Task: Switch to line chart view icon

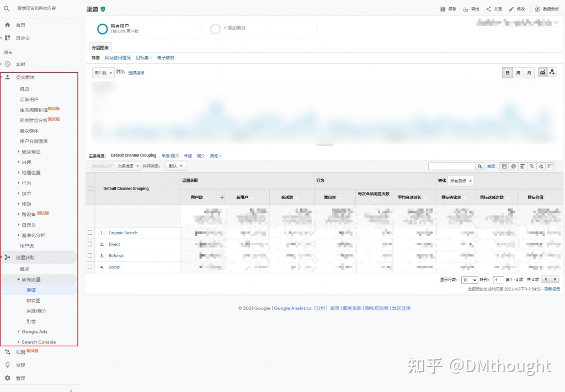Action: pos(542,72)
